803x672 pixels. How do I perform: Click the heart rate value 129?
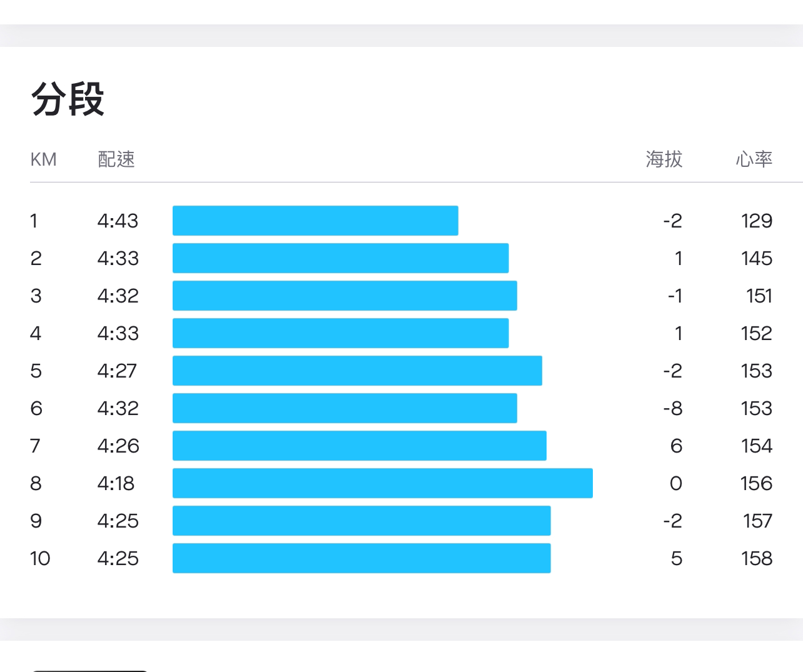tap(757, 221)
